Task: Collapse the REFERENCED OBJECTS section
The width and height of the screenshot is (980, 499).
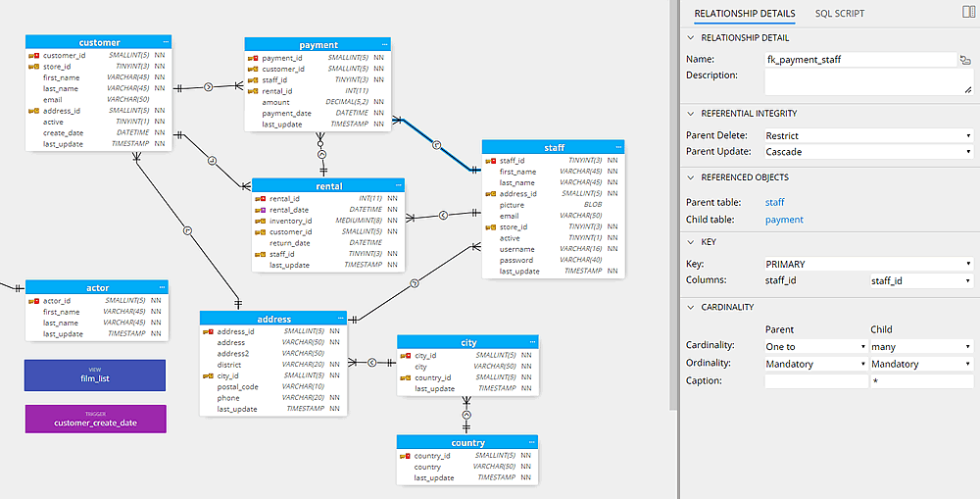Action: pyautogui.click(x=691, y=177)
